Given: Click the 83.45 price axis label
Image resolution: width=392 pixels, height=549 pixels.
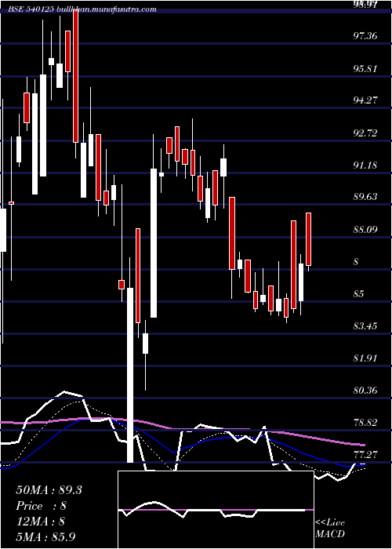Looking at the screenshot, I should pyautogui.click(x=365, y=326).
